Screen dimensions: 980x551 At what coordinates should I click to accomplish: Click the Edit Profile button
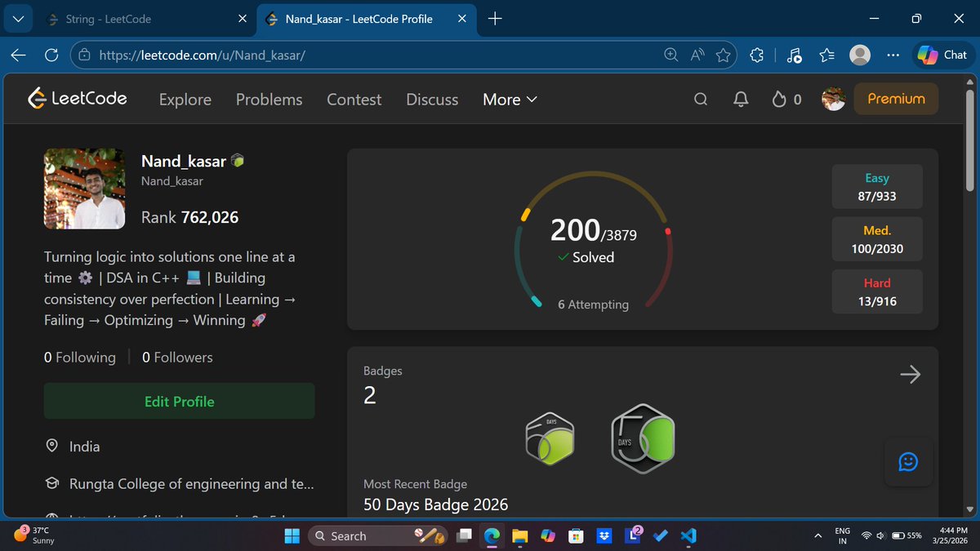[179, 402]
